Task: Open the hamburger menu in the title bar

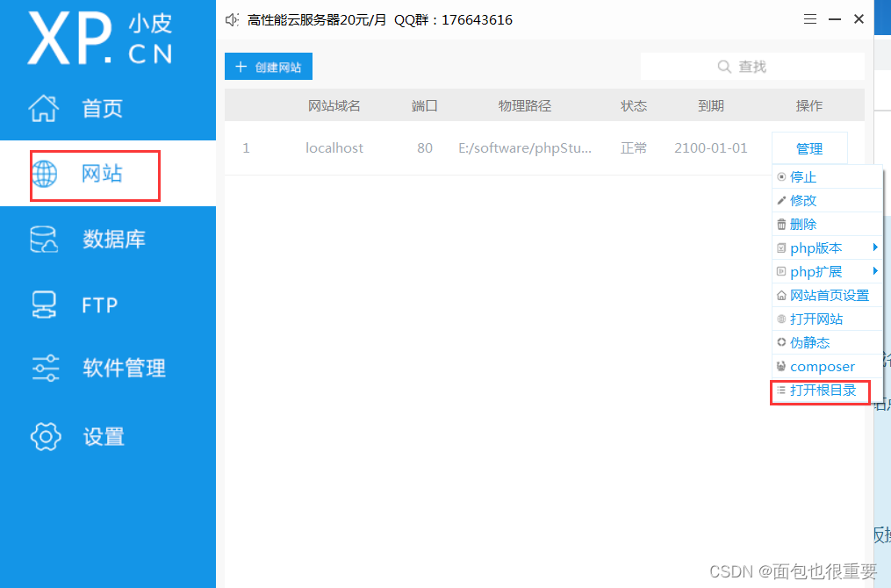Action: [x=810, y=19]
